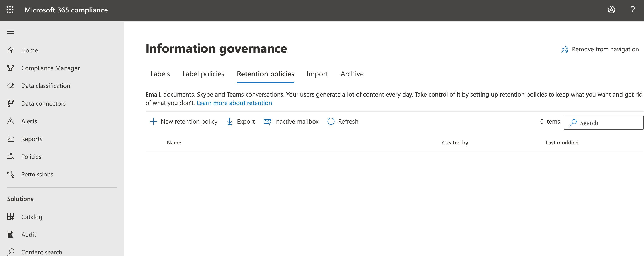The height and width of the screenshot is (256, 644).
Task: Refresh the retention policies list
Action: click(x=342, y=121)
